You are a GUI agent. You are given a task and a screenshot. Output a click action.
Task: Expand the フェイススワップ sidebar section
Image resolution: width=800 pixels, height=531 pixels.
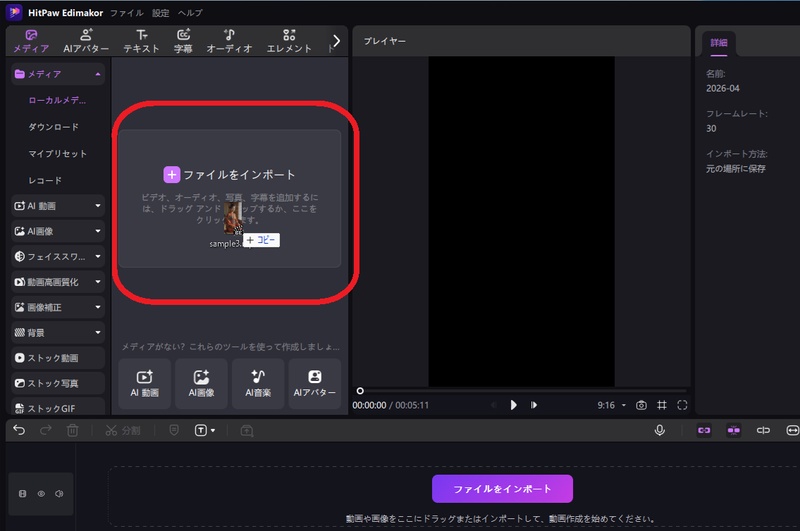point(58,256)
